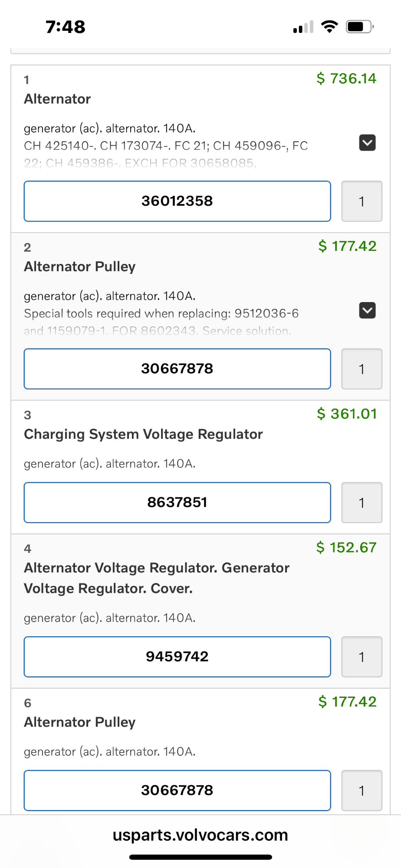Open Charging System Voltage Regulator title
The height and width of the screenshot is (868, 401).
point(143,434)
